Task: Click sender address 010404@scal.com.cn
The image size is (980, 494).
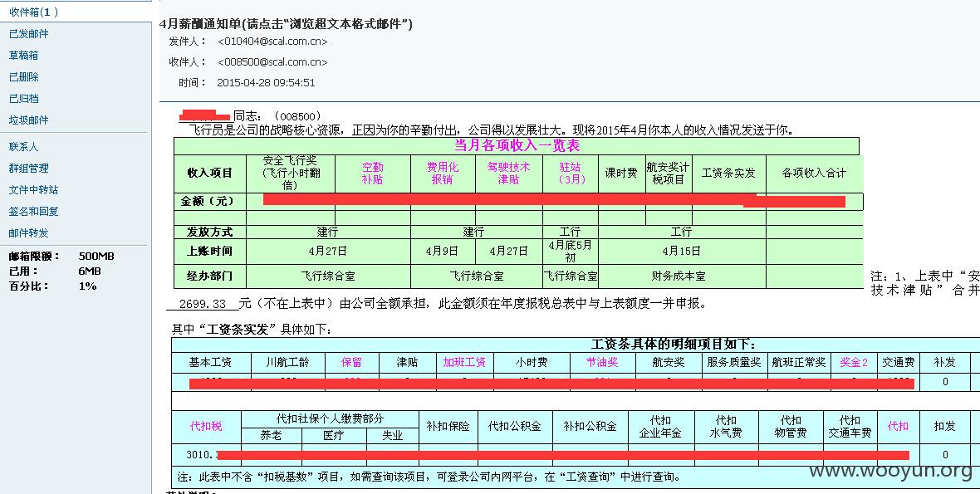Action: click(x=272, y=42)
